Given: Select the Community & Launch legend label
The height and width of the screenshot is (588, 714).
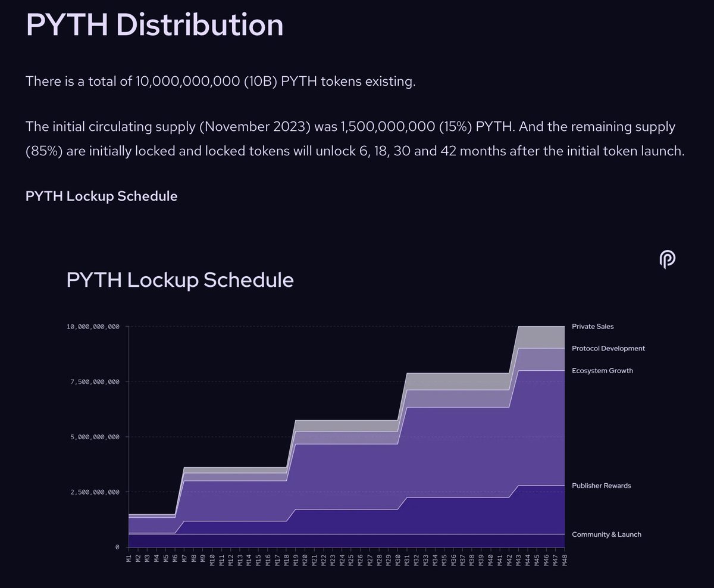Looking at the screenshot, I should pyautogui.click(x=606, y=534).
